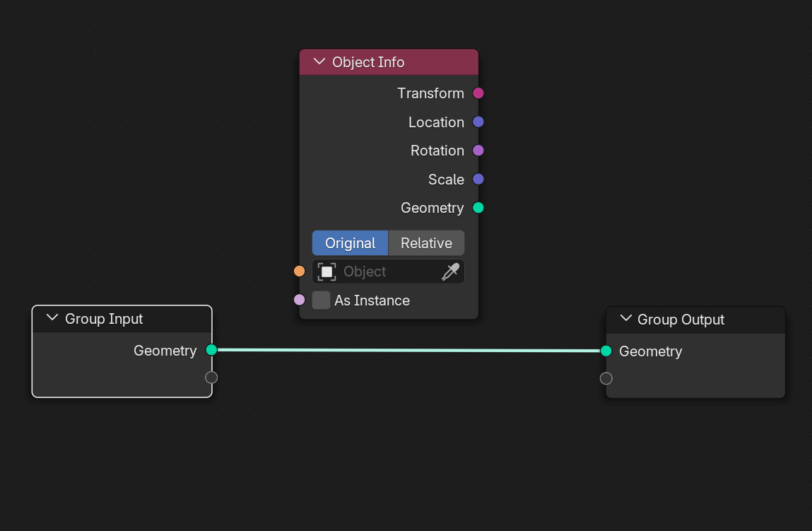
Task: Click the eyedropper icon in the Object field
Action: point(451,272)
